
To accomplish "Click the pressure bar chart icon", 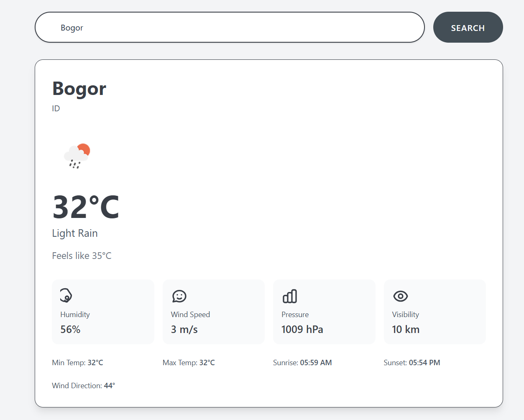I will click(290, 296).
